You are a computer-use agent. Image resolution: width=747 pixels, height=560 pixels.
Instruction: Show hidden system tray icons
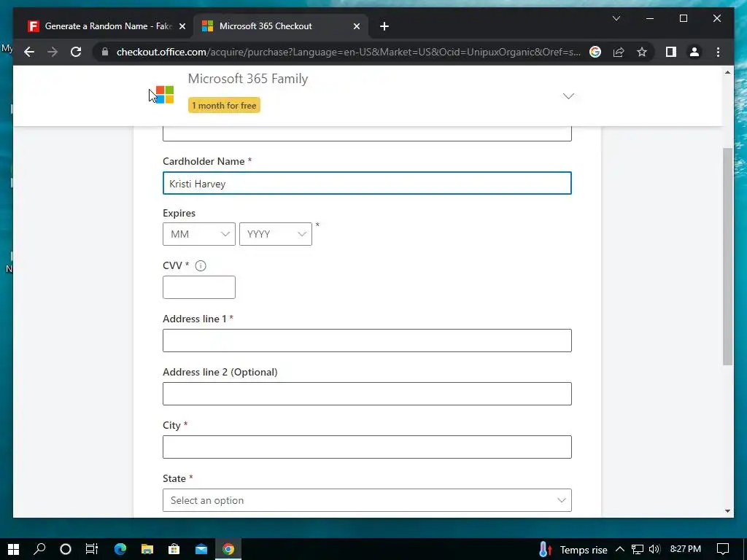(x=620, y=549)
